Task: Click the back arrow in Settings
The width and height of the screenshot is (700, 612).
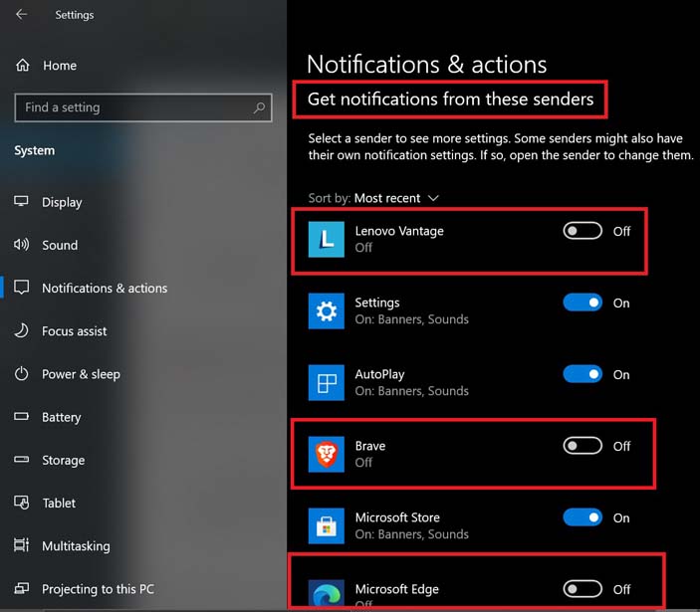Action: coord(21,14)
